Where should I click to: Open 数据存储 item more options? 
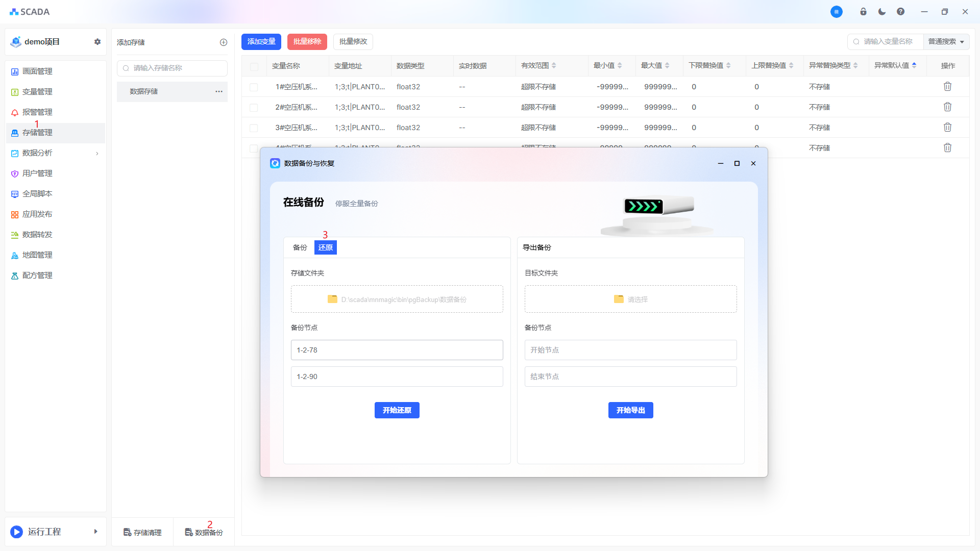point(219,91)
